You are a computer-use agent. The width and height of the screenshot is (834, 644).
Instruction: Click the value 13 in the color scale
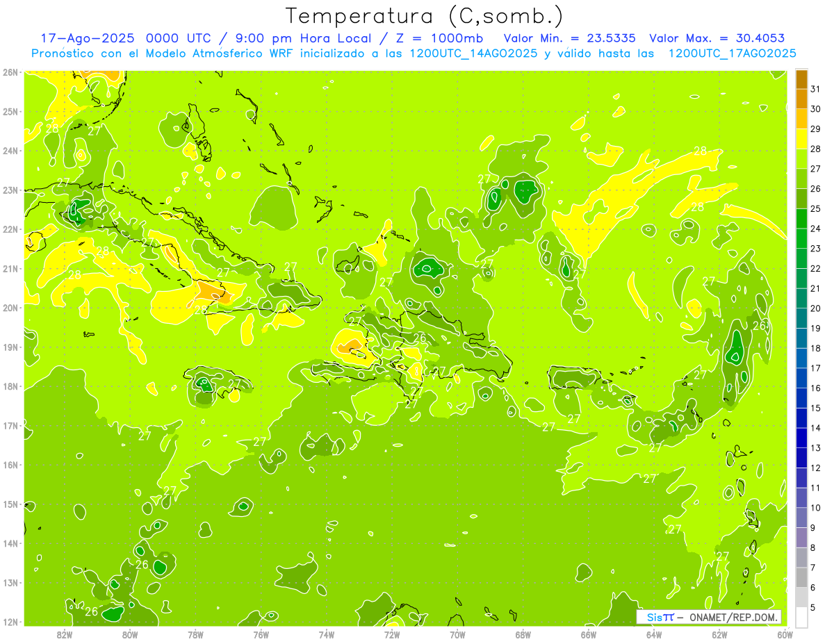[x=816, y=448]
